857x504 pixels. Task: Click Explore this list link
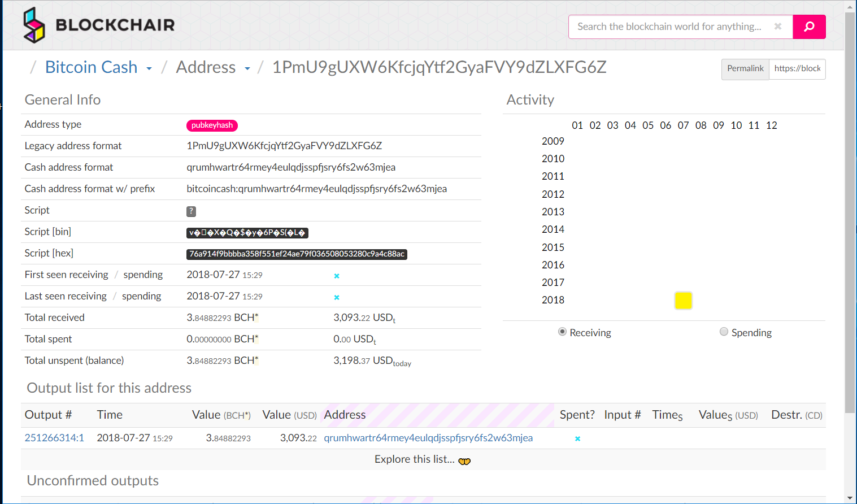point(414,459)
